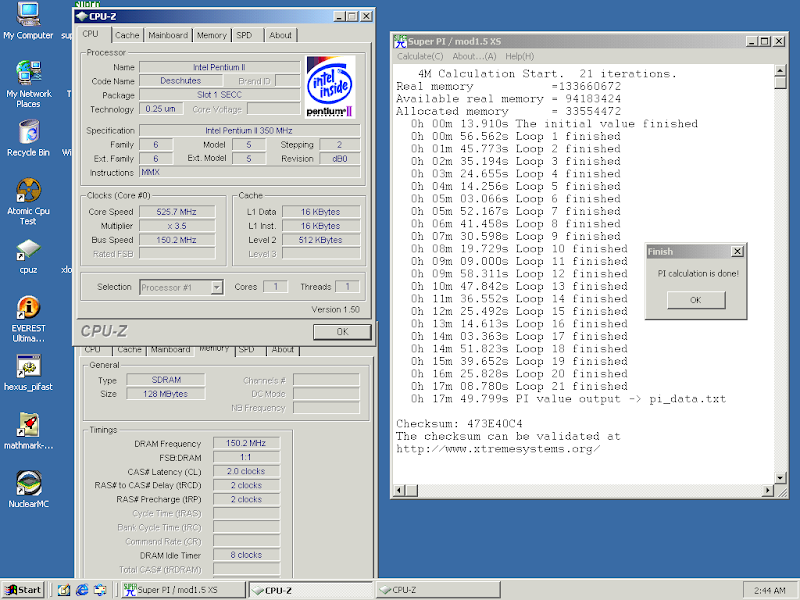Click the CAS# Latency value "2.0 clocks"
The image size is (800, 600).
(246, 471)
